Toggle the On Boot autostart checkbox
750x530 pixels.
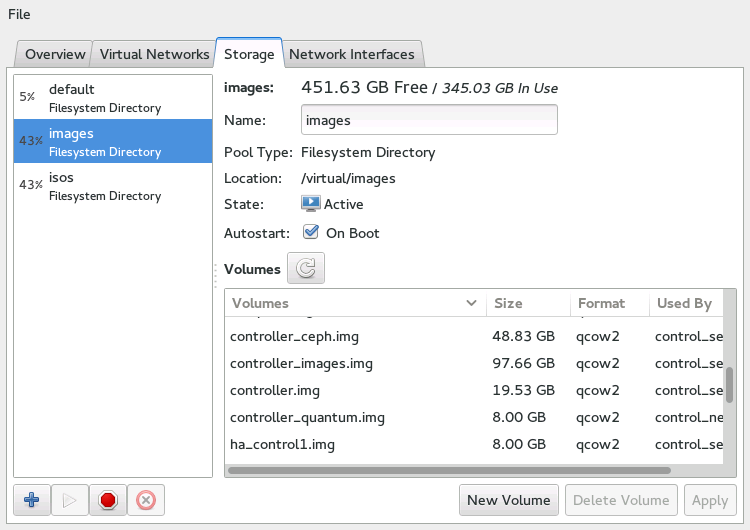(310, 233)
